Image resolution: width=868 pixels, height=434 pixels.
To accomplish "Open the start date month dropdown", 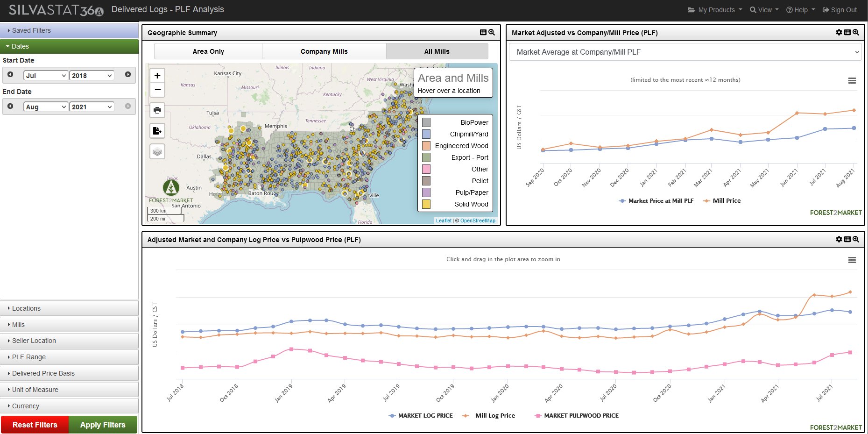I will tap(45, 76).
